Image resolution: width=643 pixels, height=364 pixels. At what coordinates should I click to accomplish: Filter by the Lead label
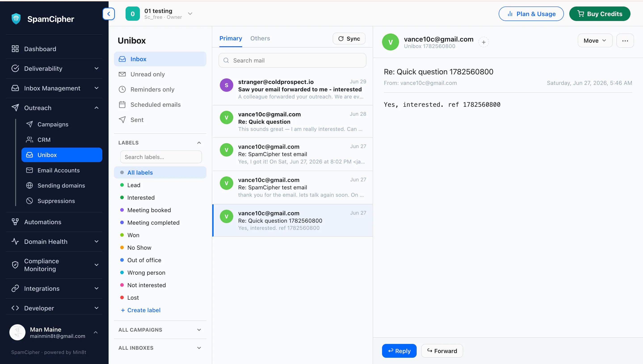[x=160, y=185]
